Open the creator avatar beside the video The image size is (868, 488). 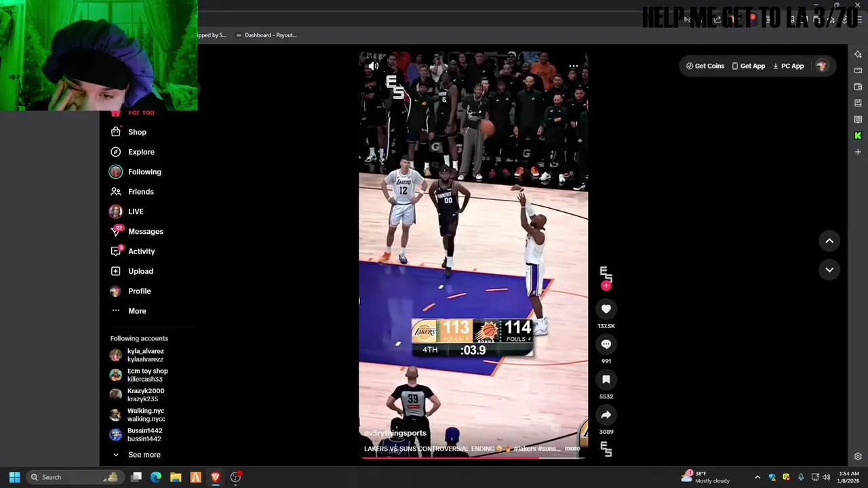606,274
